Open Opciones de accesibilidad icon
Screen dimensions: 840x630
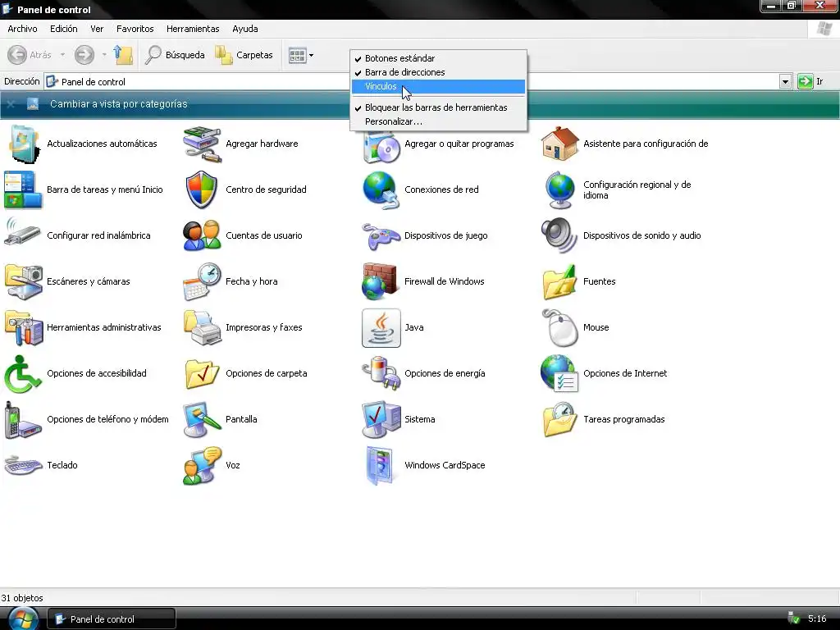22,374
